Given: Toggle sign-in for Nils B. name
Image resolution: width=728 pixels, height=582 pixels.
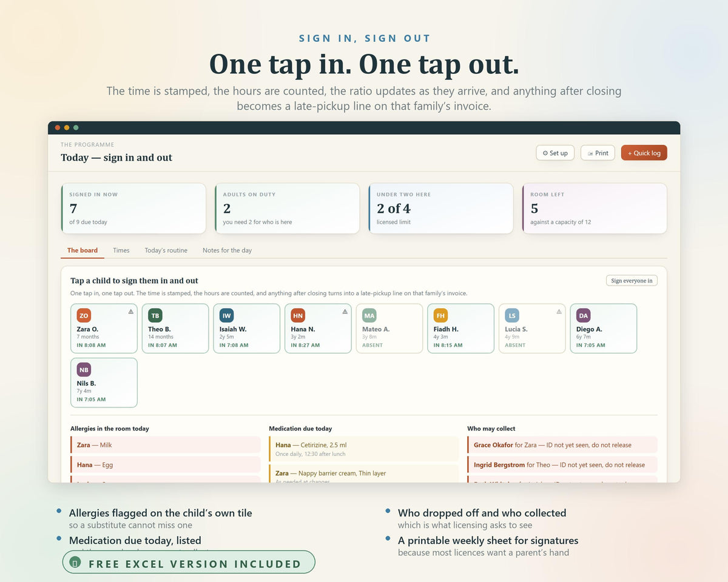Looking at the screenshot, I should coord(86,384).
